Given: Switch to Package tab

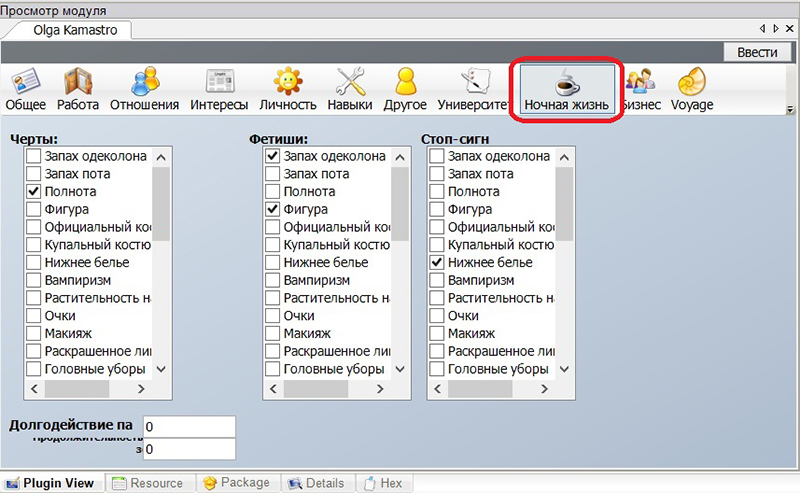Looking at the screenshot, I should pos(238,483).
